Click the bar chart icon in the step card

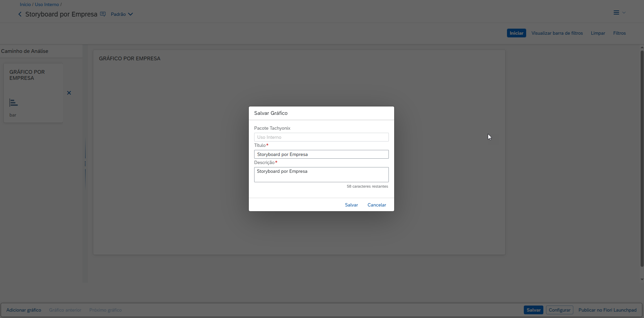click(13, 103)
